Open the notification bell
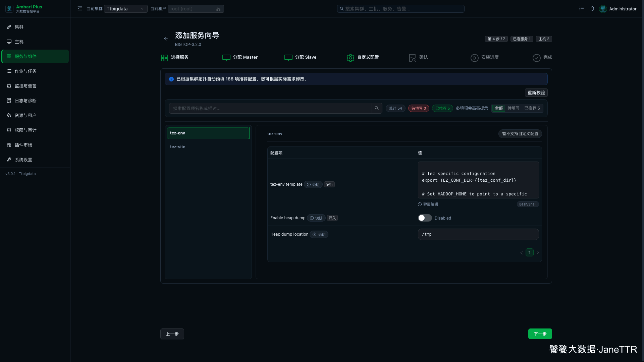This screenshot has width=644, height=362. 592,9
